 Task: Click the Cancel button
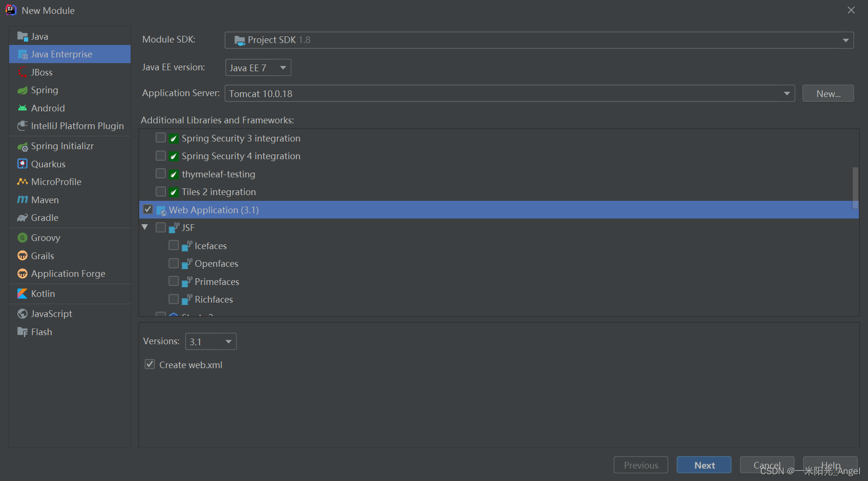point(767,465)
